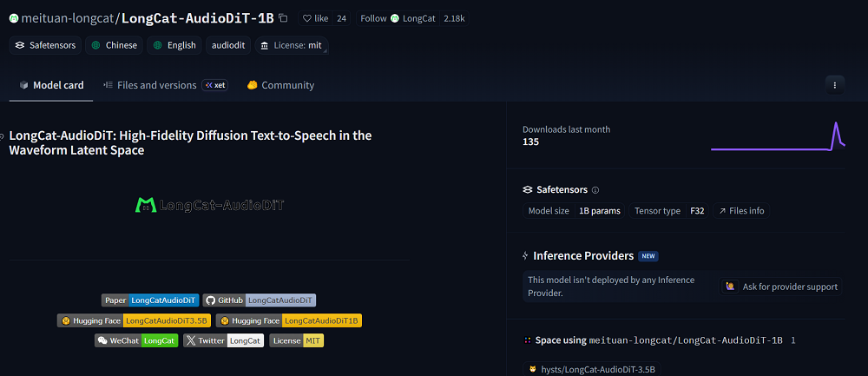Open the Twitter LongCat badge
868x376 pixels.
click(223, 341)
